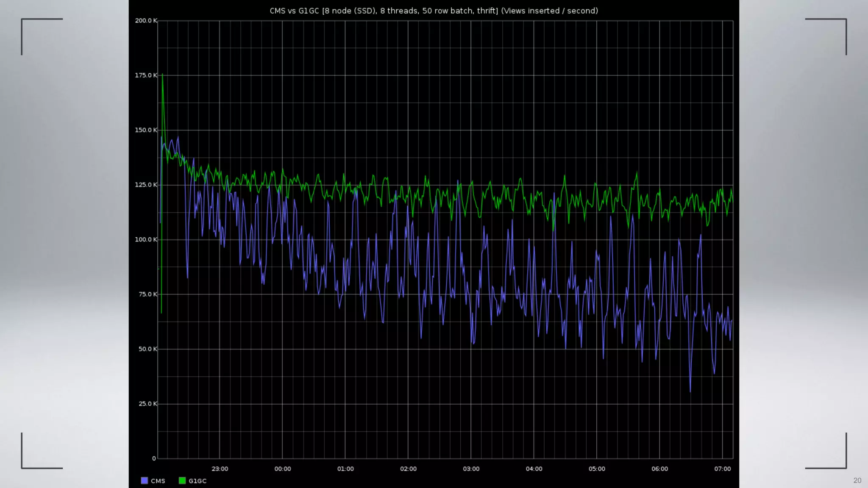
Task: Click the 150.0 K y-axis label
Action: 146,130
